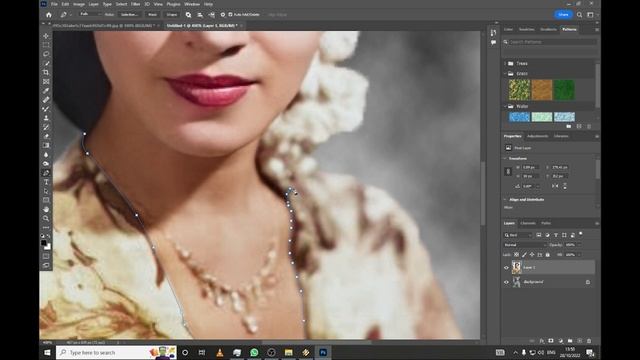Collapse the Grass pattern group
Viewport: 640px width, 360px height.
[505, 74]
